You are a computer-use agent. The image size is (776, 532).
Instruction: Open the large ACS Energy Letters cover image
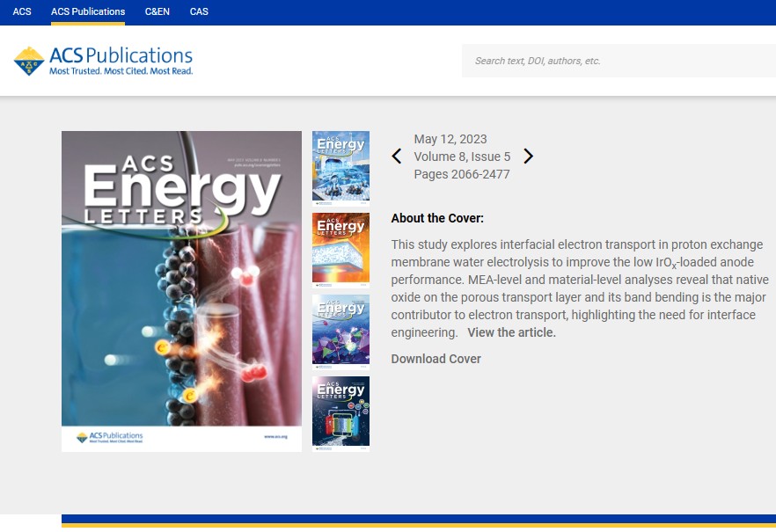pyautogui.click(x=181, y=291)
